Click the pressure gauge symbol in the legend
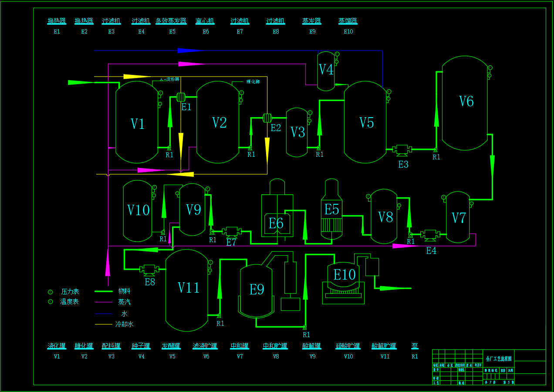Image resolution: width=554 pixels, height=392 pixels. click(x=50, y=291)
